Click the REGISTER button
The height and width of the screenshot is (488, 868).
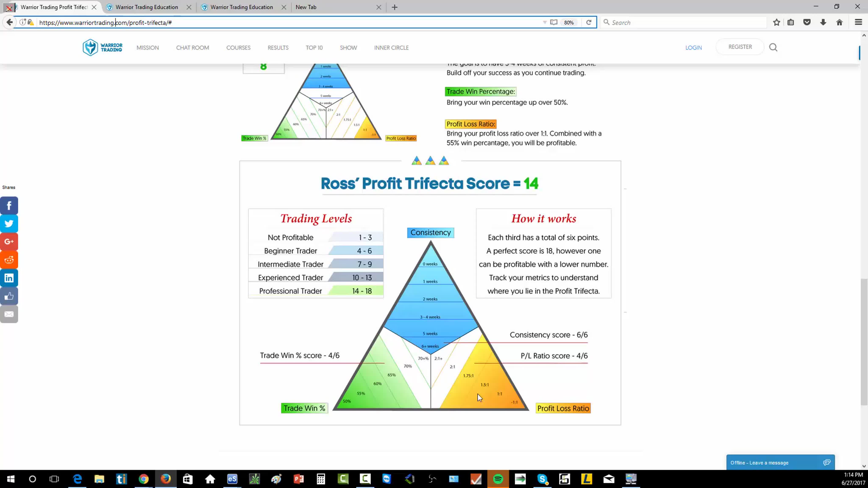coord(740,47)
